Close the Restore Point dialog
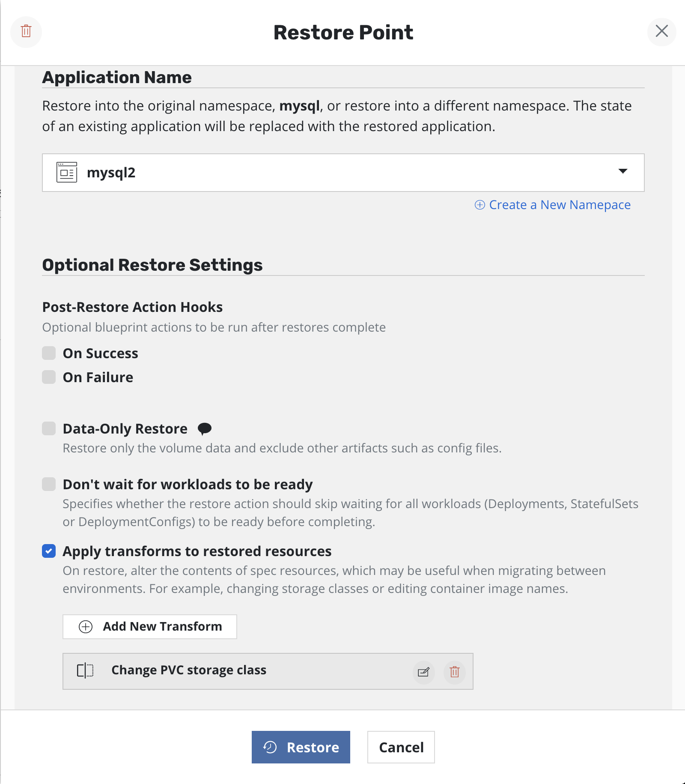This screenshot has width=685, height=784. tap(661, 31)
